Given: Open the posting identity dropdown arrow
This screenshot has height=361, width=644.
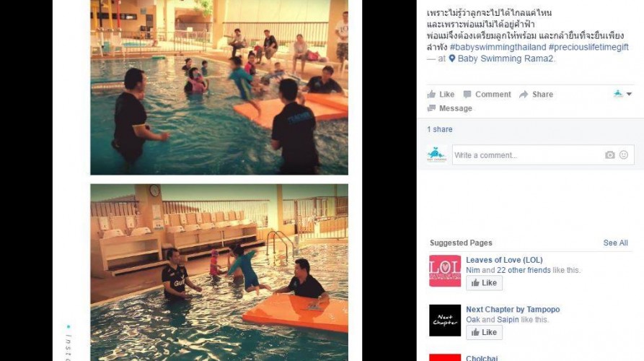Looking at the screenshot, I should tap(629, 94).
